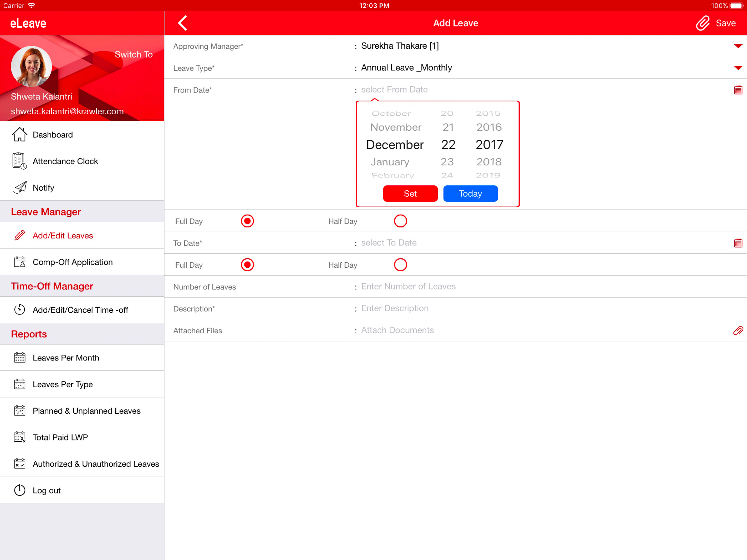Select Half Day for To Date
The height and width of the screenshot is (560, 747).
pyautogui.click(x=400, y=265)
